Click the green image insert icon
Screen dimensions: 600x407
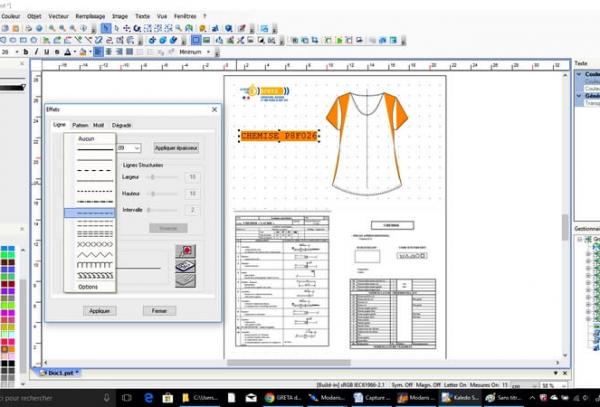(206, 40)
